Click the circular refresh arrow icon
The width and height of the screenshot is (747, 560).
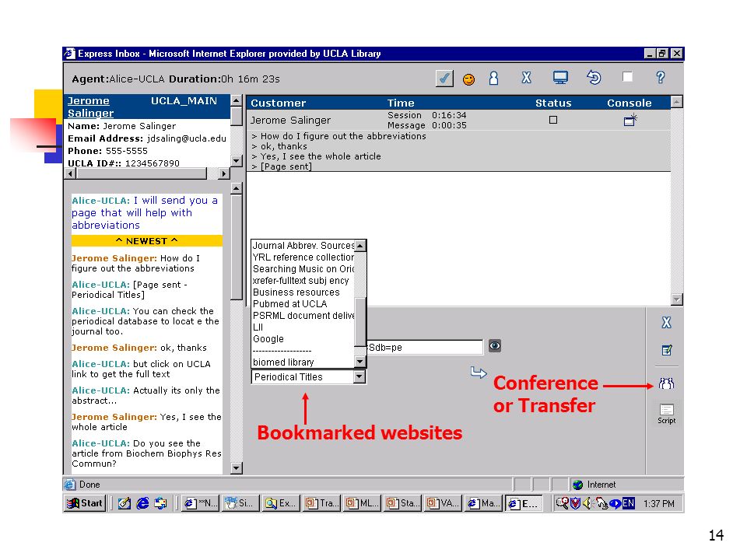(594, 77)
